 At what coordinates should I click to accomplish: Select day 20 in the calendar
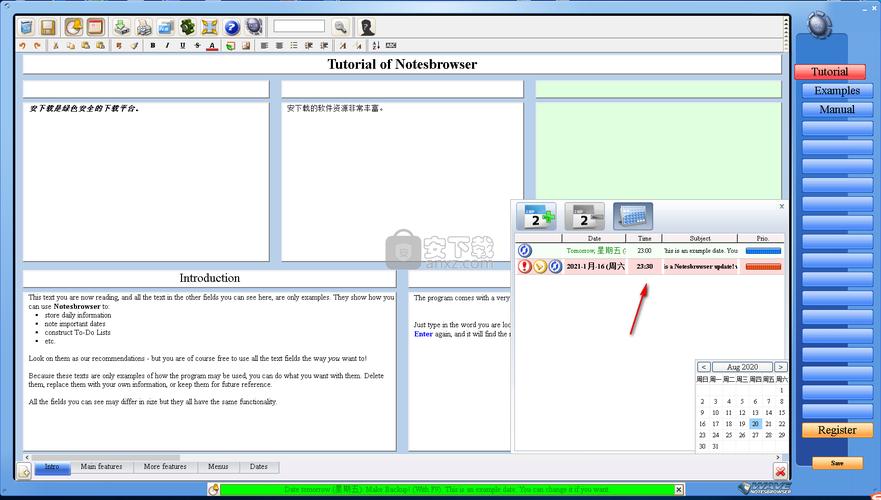coord(755,424)
